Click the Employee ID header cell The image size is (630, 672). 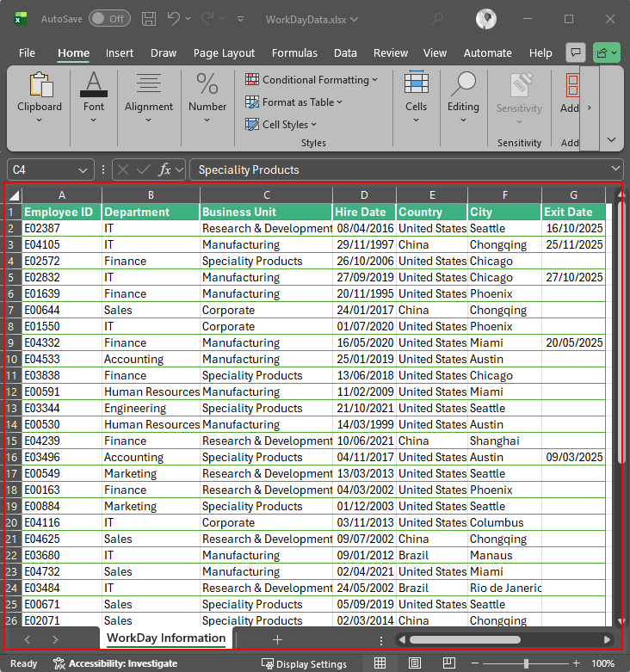tap(62, 213)
